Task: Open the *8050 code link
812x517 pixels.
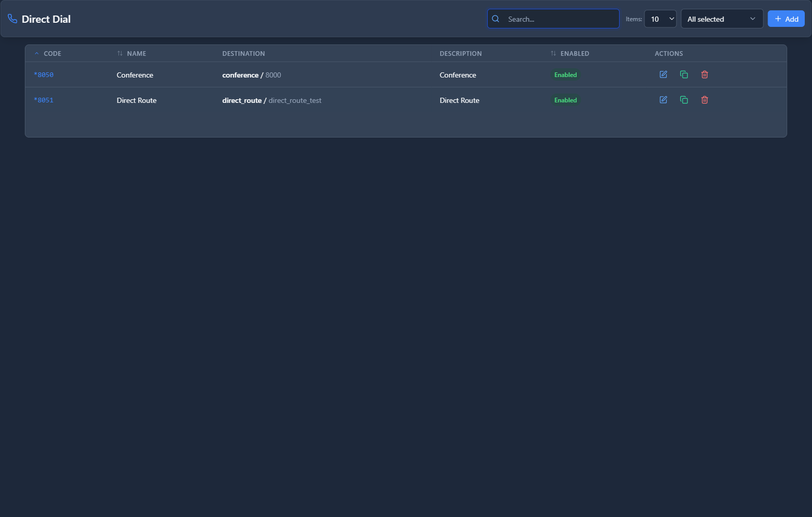Action: 44,75
